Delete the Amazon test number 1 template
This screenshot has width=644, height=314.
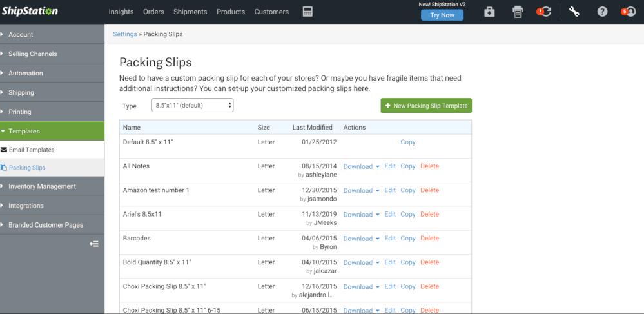pos(429,190)
